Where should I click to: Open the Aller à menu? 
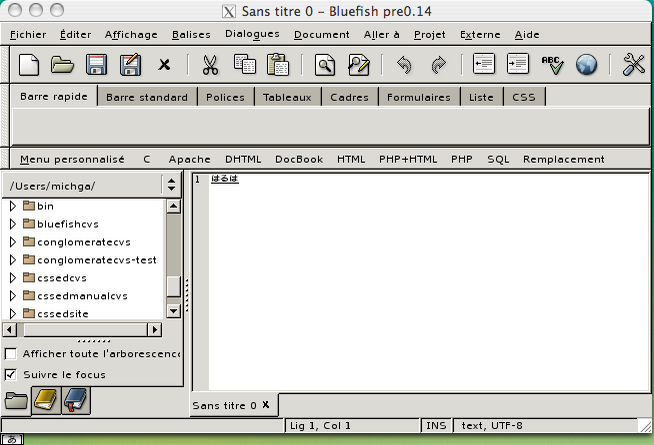click(382, 35)
